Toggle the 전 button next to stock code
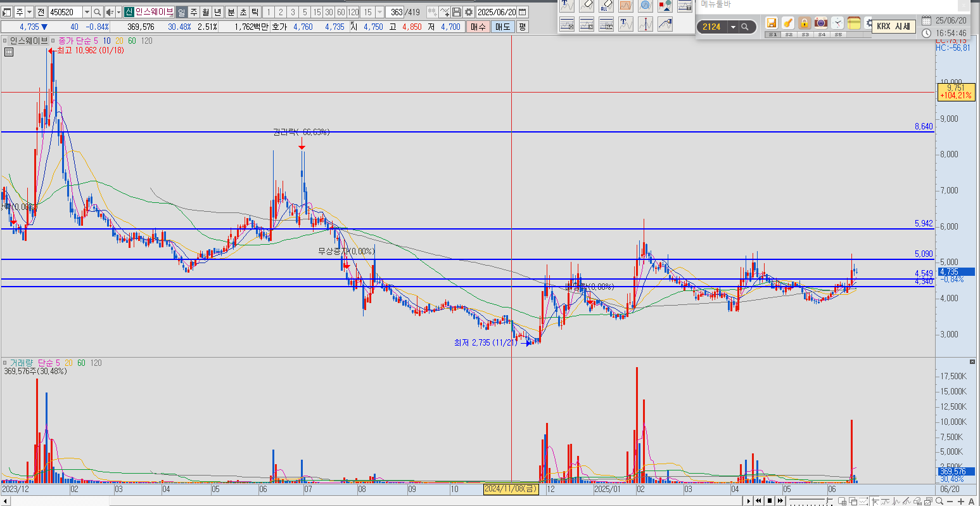980x506 pixels. [x=41, y=12]
